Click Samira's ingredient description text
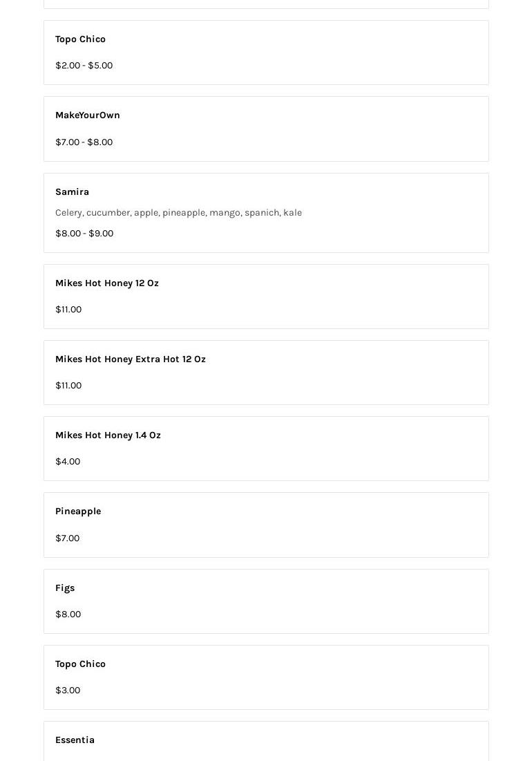Viewport: 532px width, 761px height. point(178,213)
